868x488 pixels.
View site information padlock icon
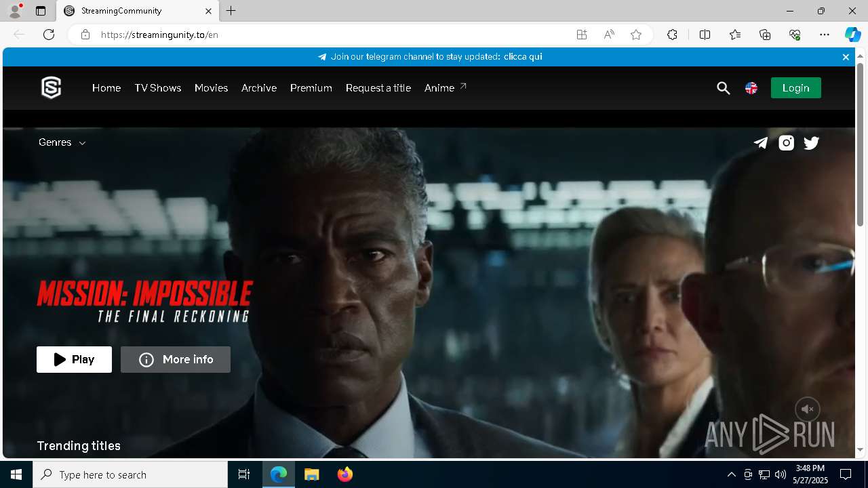(x=85, y=35)
